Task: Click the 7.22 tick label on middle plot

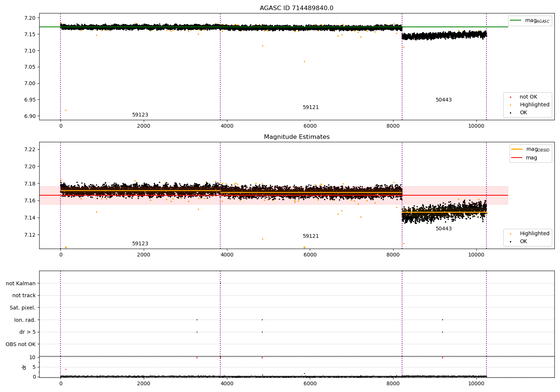Action: tap(30, 149)
